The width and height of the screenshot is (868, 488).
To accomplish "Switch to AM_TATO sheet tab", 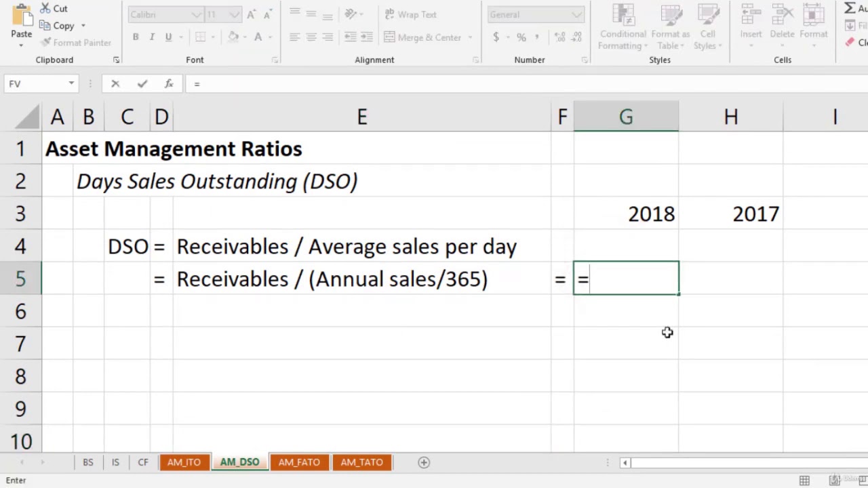I will point(362,462).
